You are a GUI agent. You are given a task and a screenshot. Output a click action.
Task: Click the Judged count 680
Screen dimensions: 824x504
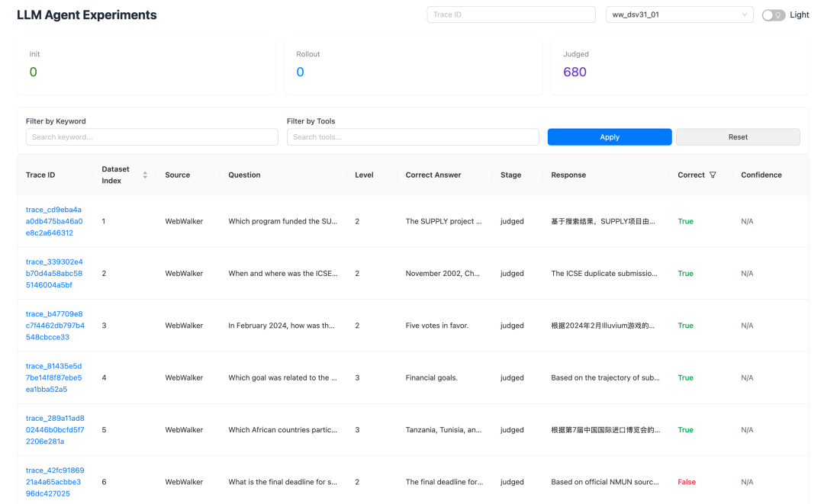click(575, 72)
